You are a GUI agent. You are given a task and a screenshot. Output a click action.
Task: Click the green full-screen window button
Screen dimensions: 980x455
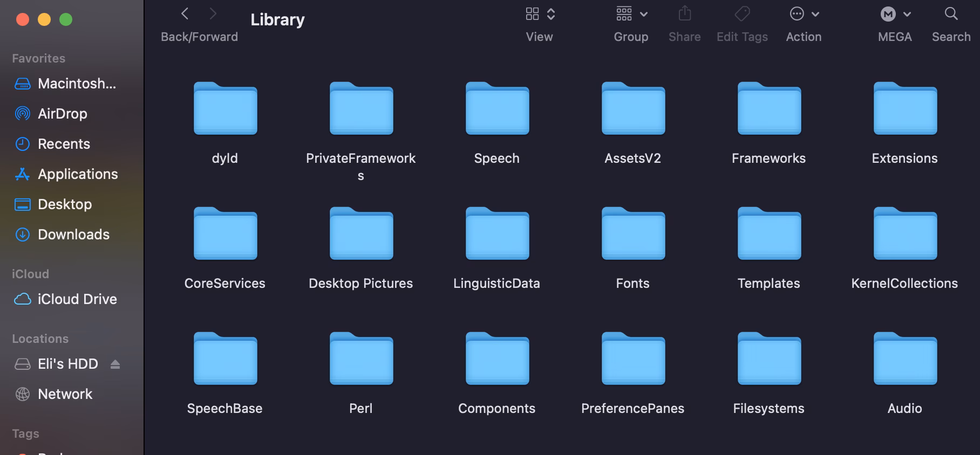pyautogui.click(x=66, y=20)
